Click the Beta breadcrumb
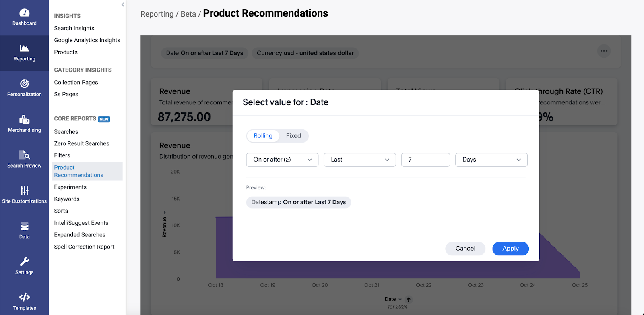644x315 pixels. [x=188, y=14]
